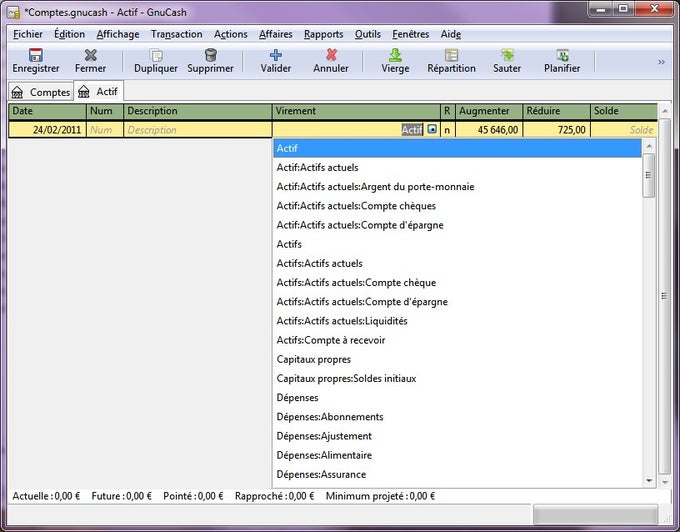Screen dimensions: 680x532
Task: Choose Actifs:Compte à recevoir
Action: click(458, 340)
